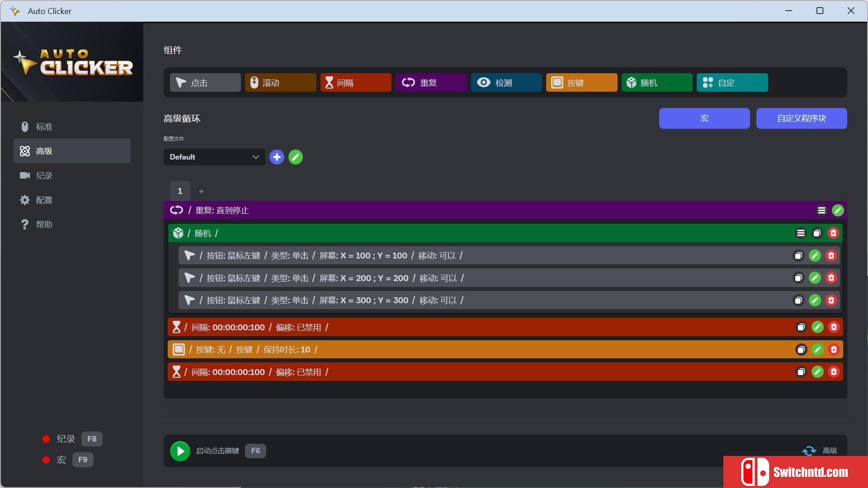This screenshot has height=488, width=868.
Task: Select the X = 200 ; Y = 200 row
Action: pyautogui.click(x=509, y=278)
